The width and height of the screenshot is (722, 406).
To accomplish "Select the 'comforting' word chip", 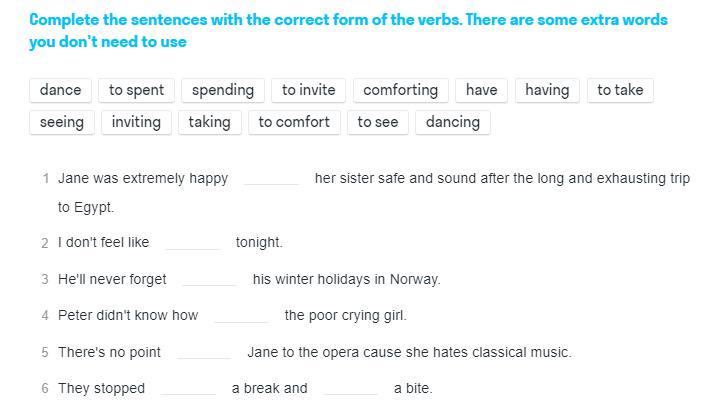I will [x=401, y=90].
